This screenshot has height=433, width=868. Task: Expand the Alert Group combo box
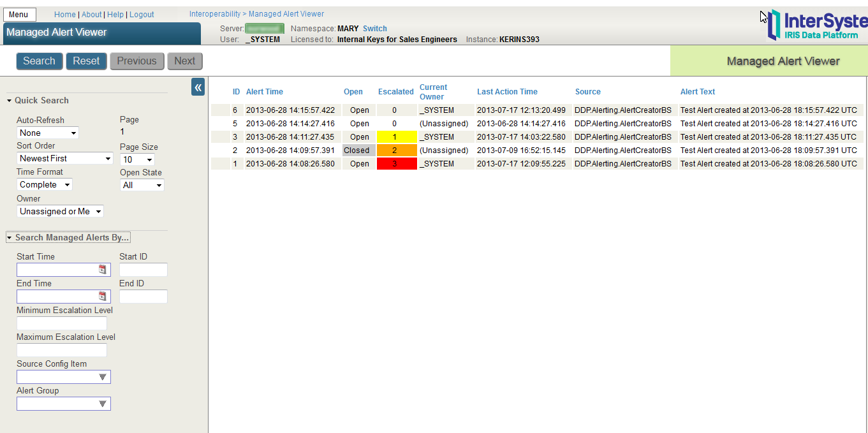click(x=103, y=404)
